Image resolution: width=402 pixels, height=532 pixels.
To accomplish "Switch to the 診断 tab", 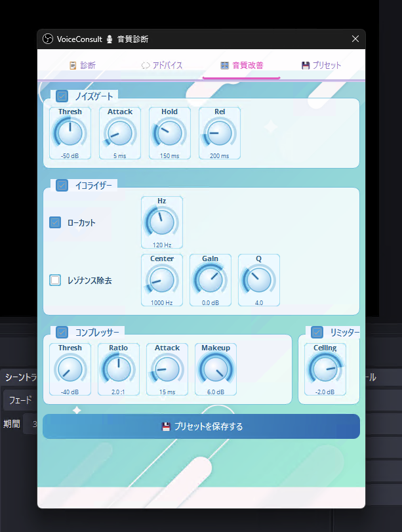I will [x=83, y=65].
